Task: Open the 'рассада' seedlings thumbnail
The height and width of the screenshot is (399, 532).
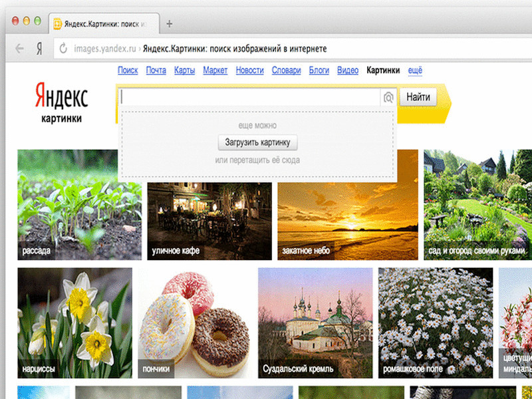Action: click(79, 205)
